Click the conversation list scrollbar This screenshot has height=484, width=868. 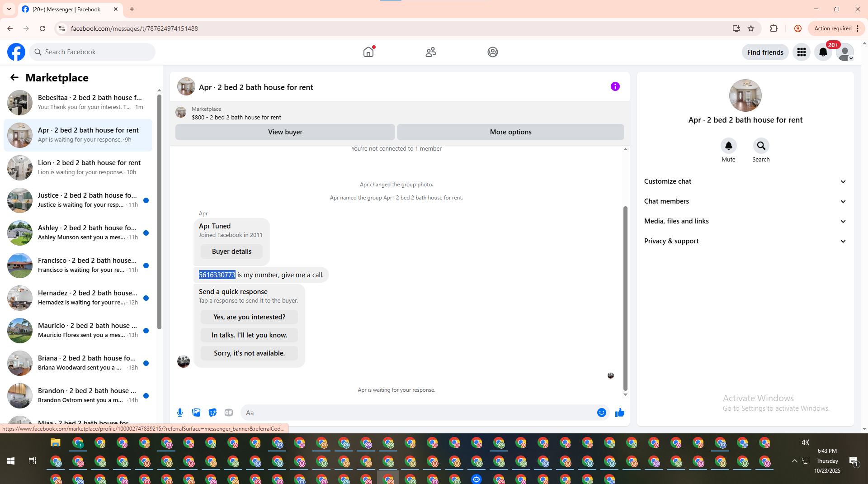pyautogui.click(x=159, y=213)
